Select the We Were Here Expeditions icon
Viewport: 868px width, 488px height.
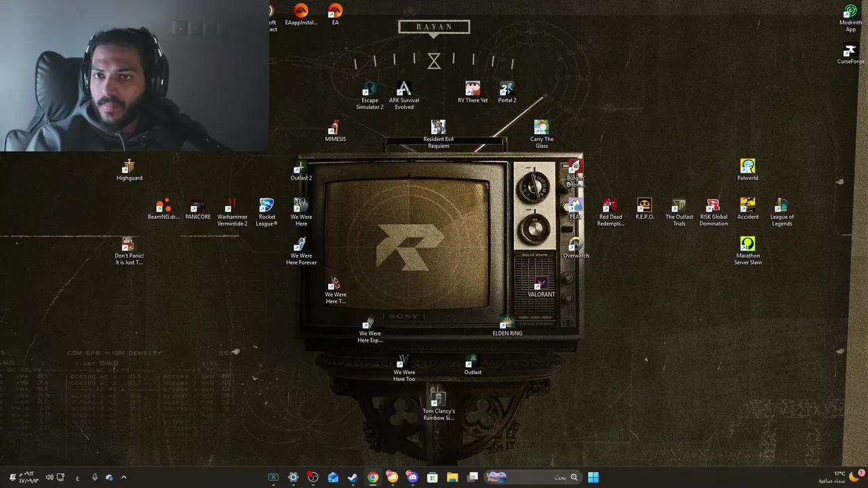point(370,329)
